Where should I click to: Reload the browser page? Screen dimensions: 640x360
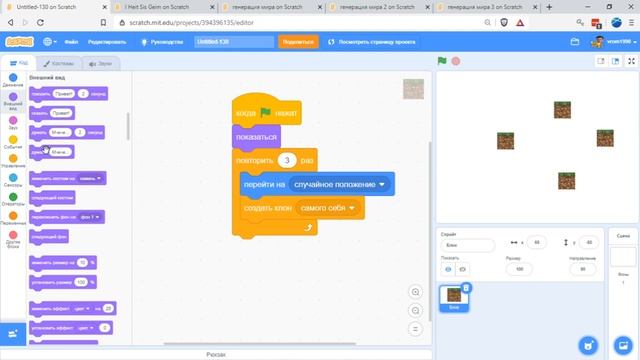[x=40, y=22]
